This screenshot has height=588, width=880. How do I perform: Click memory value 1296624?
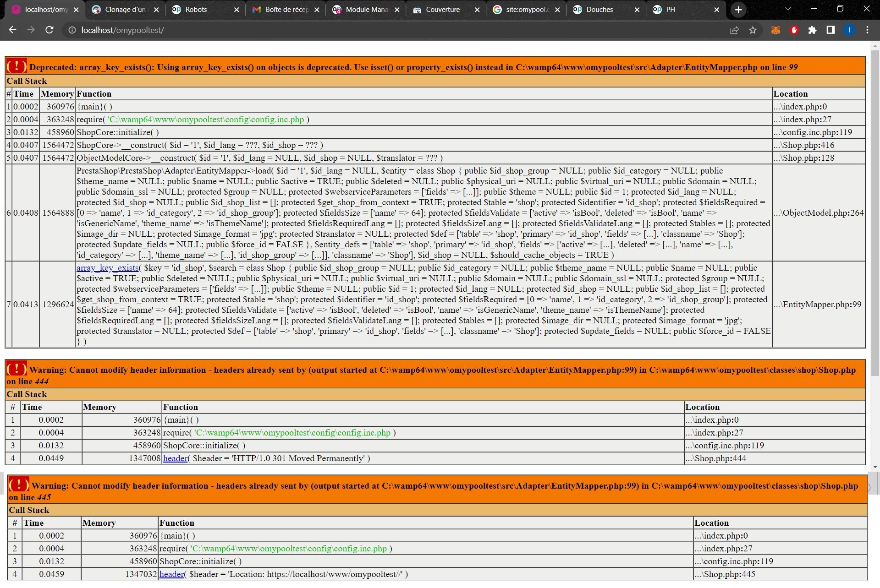[58, 305]
